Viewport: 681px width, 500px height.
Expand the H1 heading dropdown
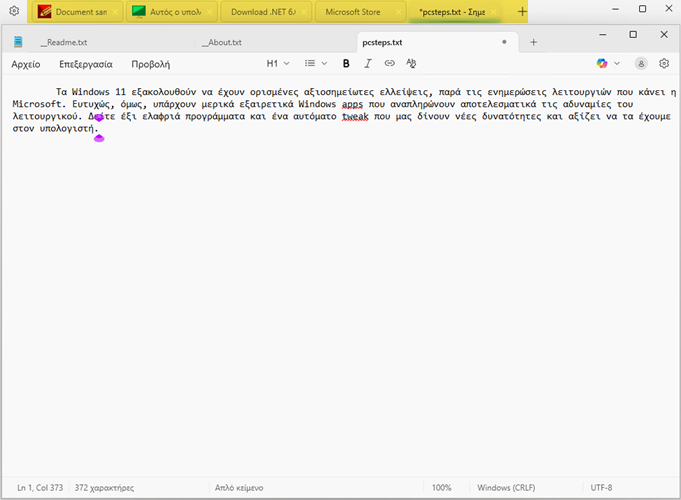pyautogui.click(x=277, y=63)
